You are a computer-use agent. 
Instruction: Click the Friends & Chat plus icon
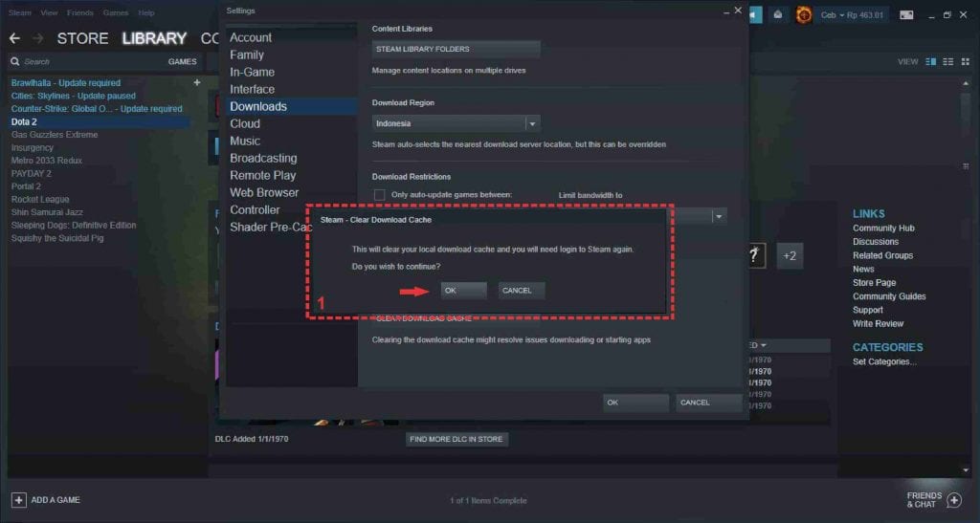tap(954, 500)
